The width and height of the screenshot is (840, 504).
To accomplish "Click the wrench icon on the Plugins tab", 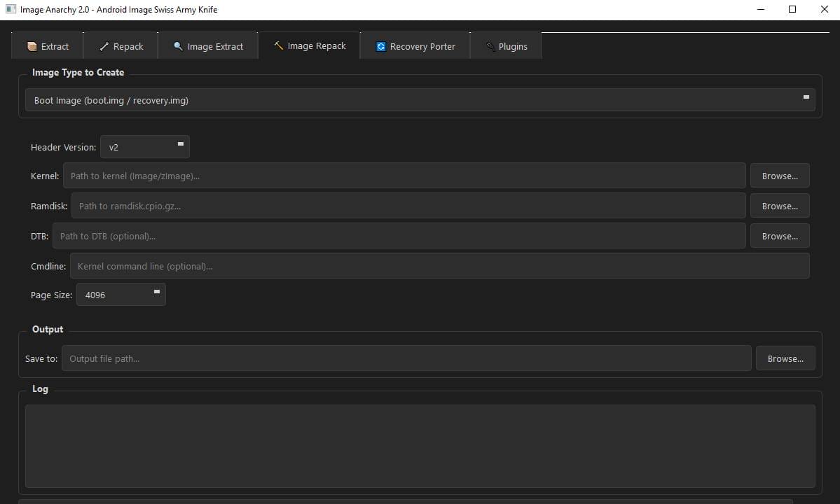I will tap(489, 46).
